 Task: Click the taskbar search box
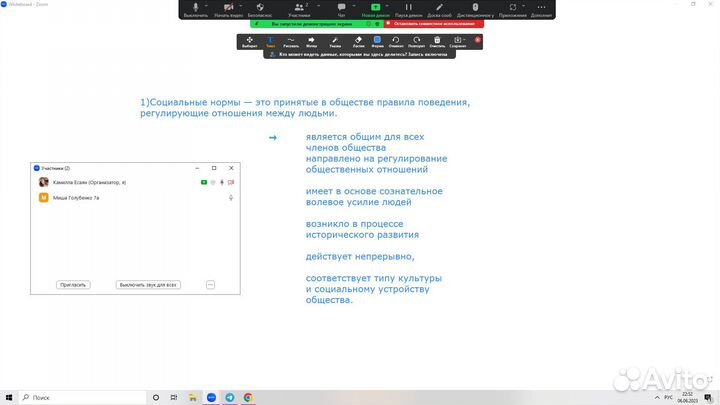pyautogui.click(x=83, y=398)
